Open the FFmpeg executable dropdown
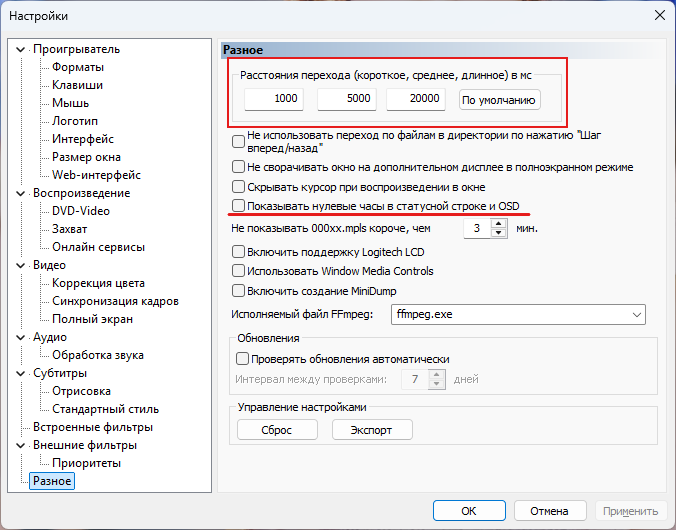Screen dimensions: 676x530 tap(636, 314)
